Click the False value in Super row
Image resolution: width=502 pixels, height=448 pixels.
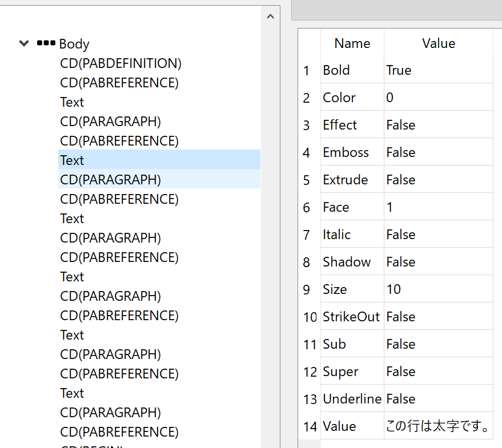click(x=438, y=372)
